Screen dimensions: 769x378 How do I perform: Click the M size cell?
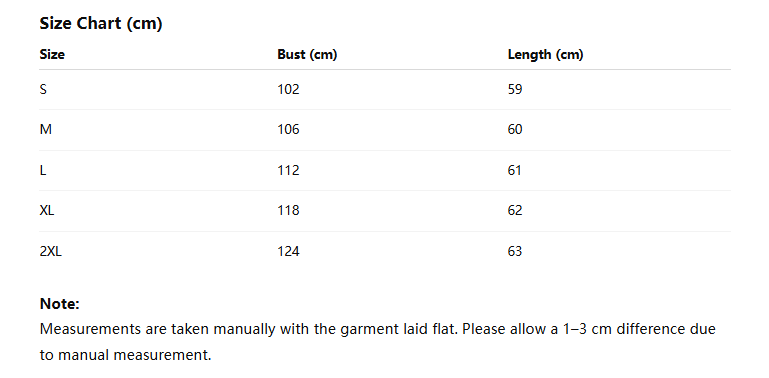pyautogui.click(x=46, y=129)
